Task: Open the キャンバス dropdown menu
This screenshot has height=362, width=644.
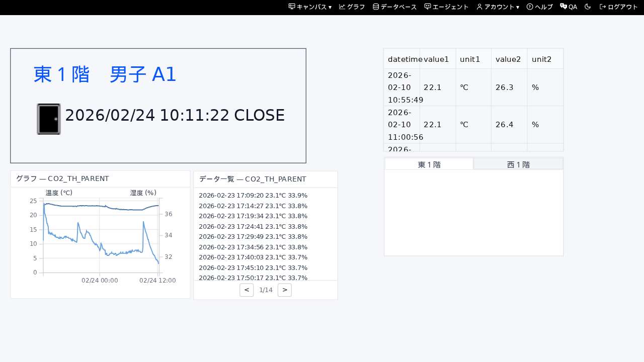Action: [x=310, y=7]
